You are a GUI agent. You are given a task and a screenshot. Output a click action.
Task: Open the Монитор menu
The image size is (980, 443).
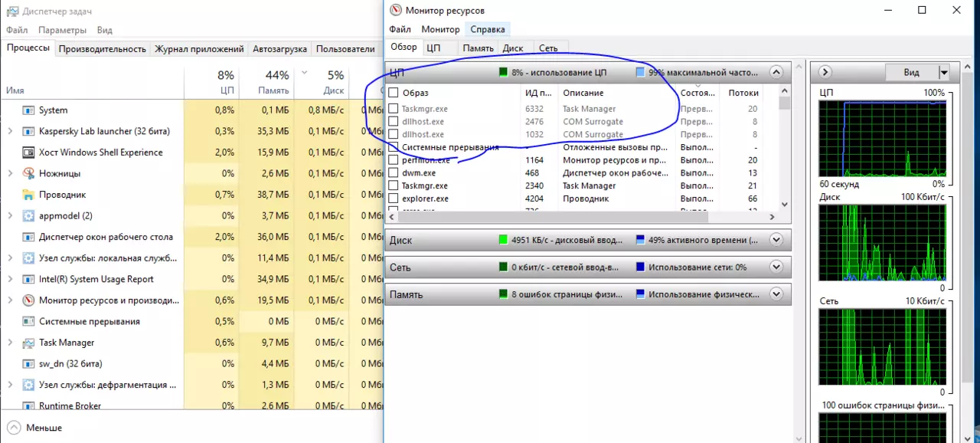pyautogui.click(x=441, y=29)
